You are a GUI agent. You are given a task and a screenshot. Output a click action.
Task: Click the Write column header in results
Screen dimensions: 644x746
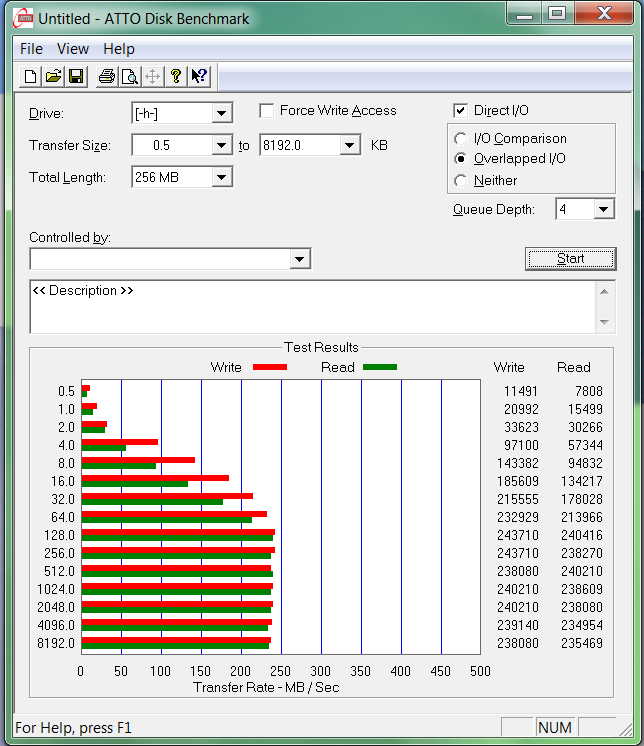pos(509,367)
